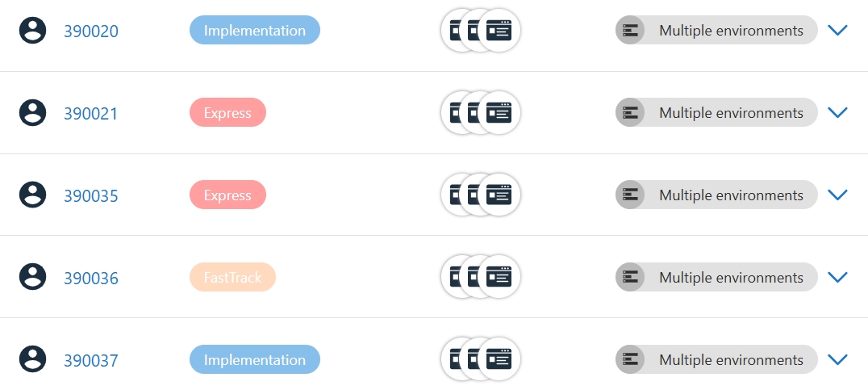Open record link 390035

point(91,196)
